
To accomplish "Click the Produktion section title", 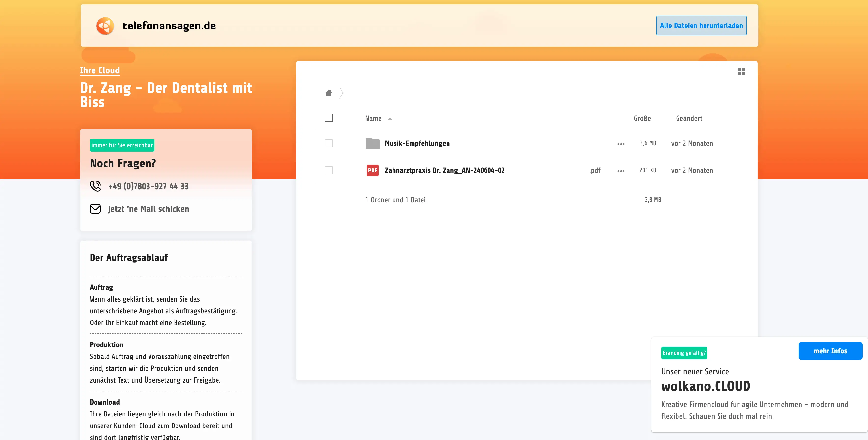I will coord(107,344).
